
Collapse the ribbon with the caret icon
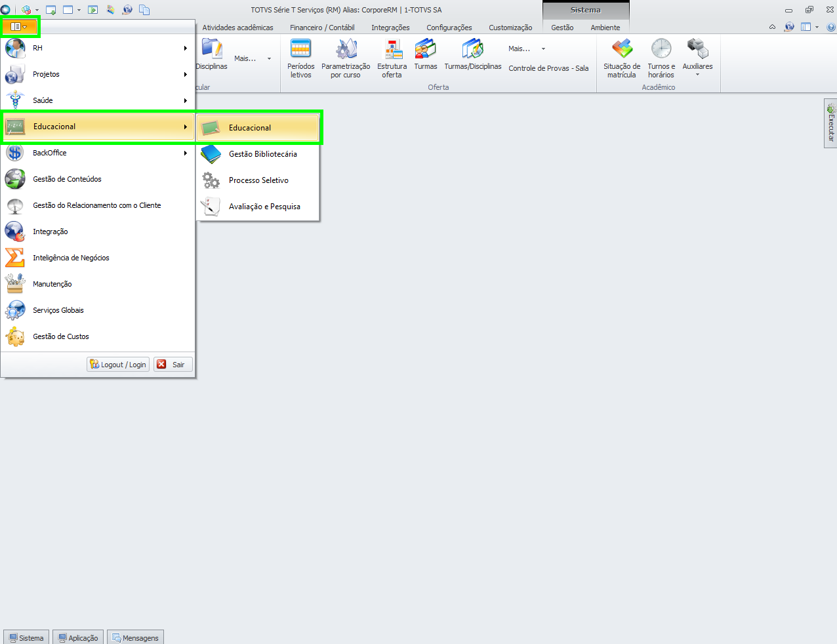tap(772, 27)
